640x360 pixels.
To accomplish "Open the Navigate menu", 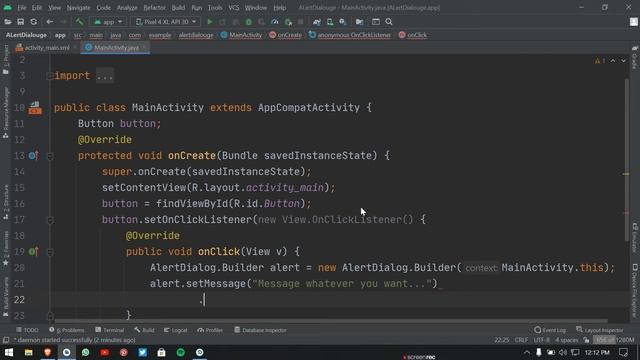I will click(x=78, y=8).
